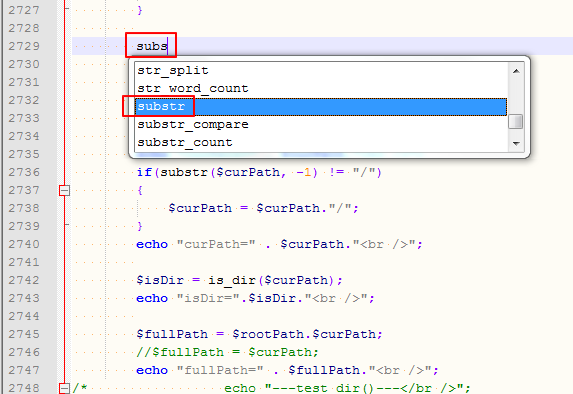Click echo "curPath=" statement
This screenshot has height=394, width=573.
click(x=279, y=244)
